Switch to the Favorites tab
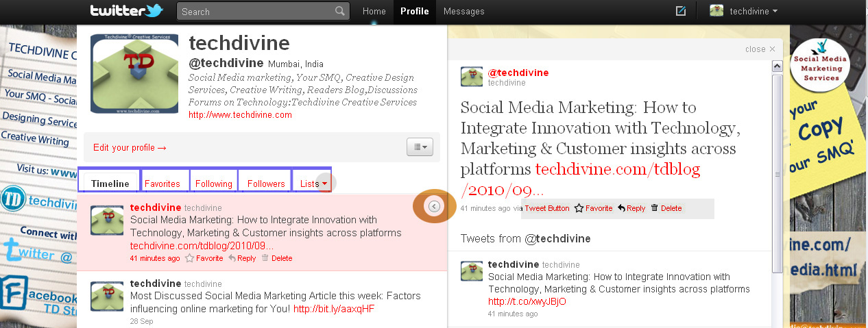Viewport: 868px width, 328px height. pyautogui.click(x=162, y=184)
